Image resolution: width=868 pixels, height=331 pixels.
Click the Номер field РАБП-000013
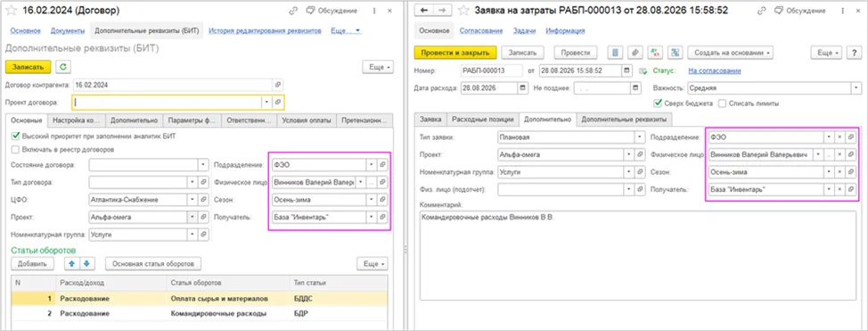492,71
